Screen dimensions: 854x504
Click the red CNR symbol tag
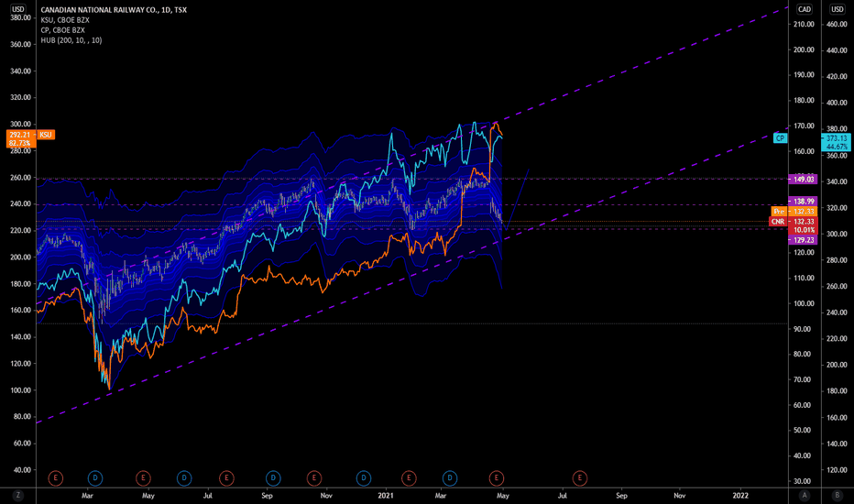(778, 222)
